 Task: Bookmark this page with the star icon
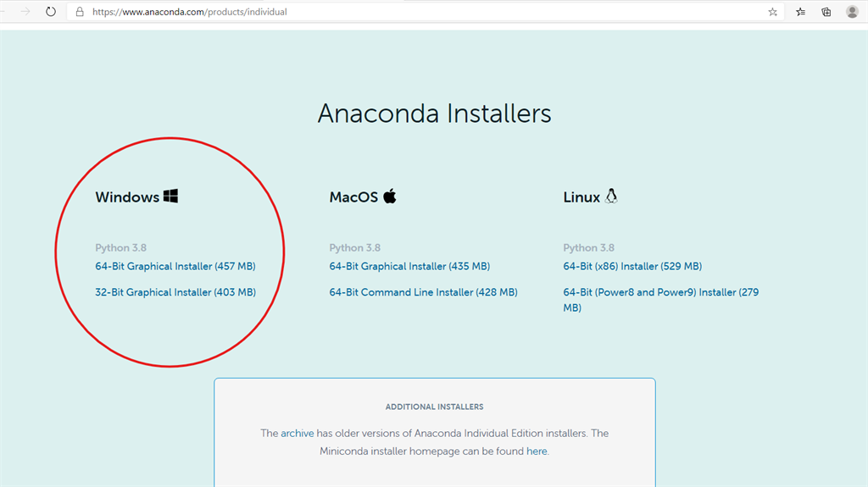tap(773, 12)
